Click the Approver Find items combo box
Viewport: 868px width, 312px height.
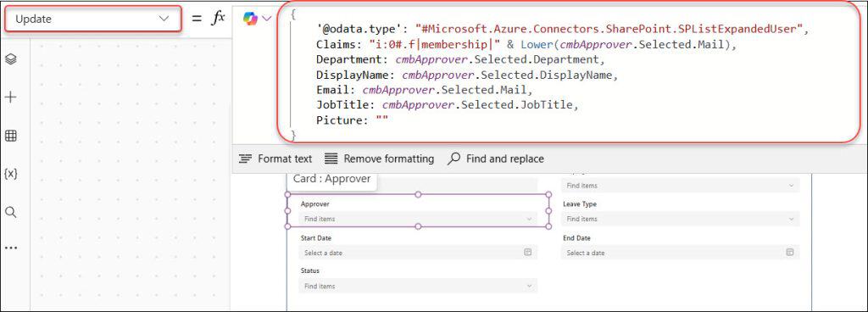[419, 219]
